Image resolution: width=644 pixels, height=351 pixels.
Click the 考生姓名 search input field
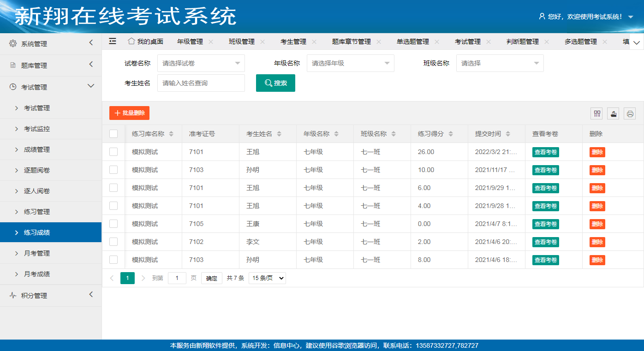pos(201,83)
